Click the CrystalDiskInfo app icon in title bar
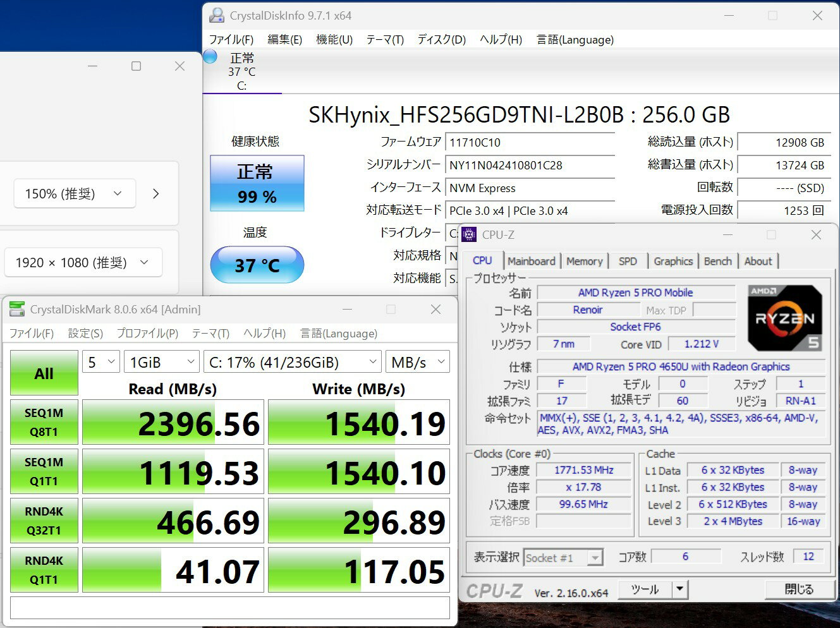 pyautogui.click(x=217, y=15)
